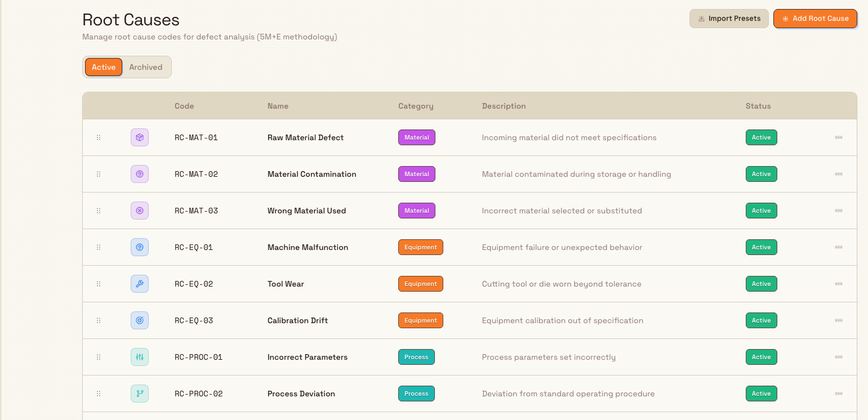This screenshot has height=420, width=868.
Task: Click the Import Presets button
Action: (729, 19)
